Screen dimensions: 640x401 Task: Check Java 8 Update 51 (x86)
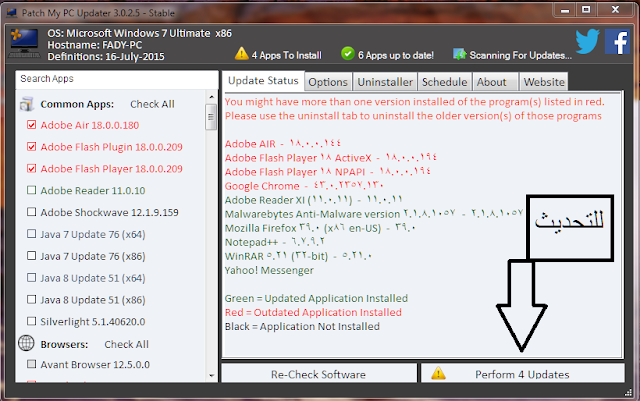pos(31,299)
